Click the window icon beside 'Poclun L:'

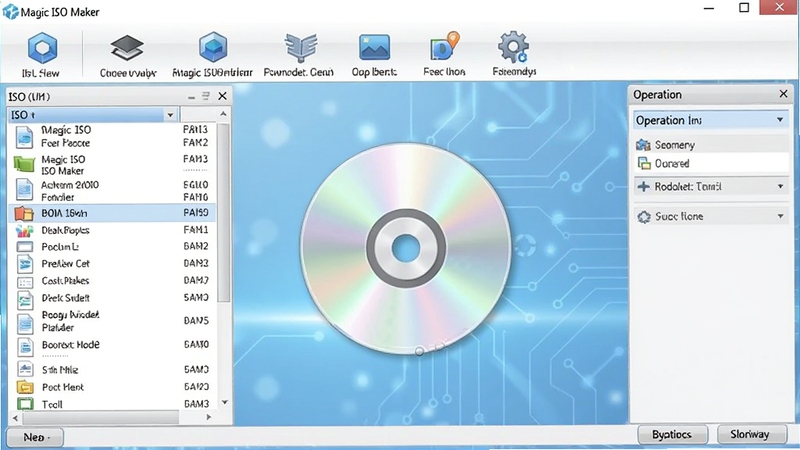pyautogui.click(x=24, y=247)
